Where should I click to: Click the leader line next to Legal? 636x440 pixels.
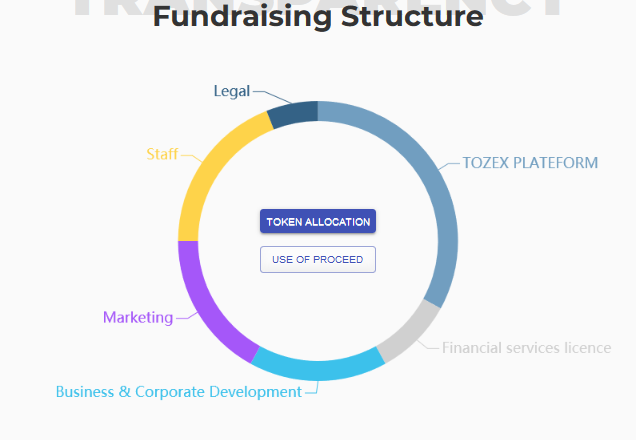272,97
